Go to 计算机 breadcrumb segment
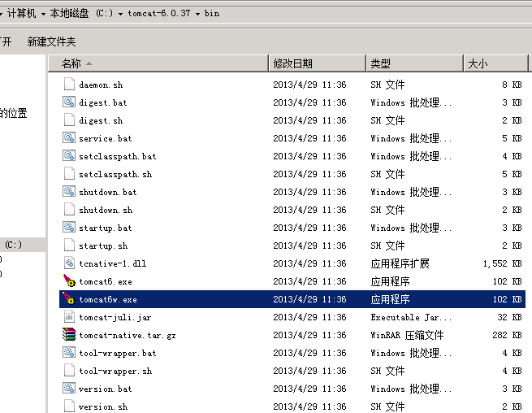This screenshot has width=532, height=413. [21, 14]
